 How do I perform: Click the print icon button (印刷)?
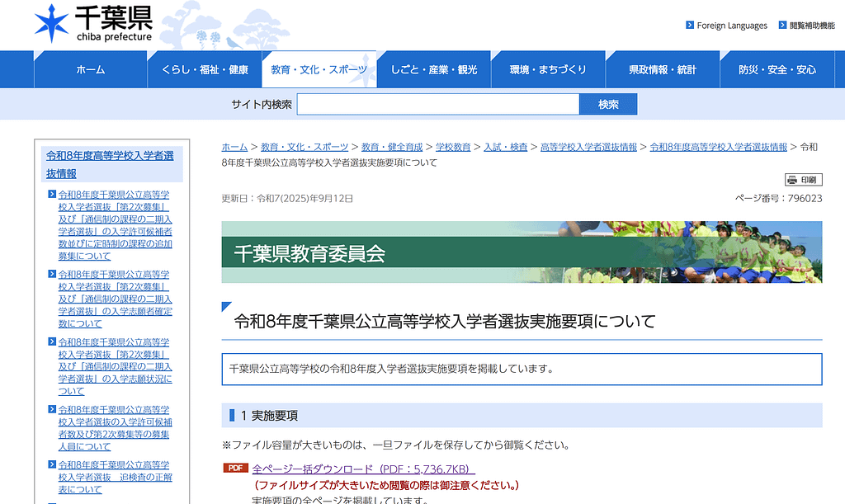pyautogui.click(x=803, y=180)
